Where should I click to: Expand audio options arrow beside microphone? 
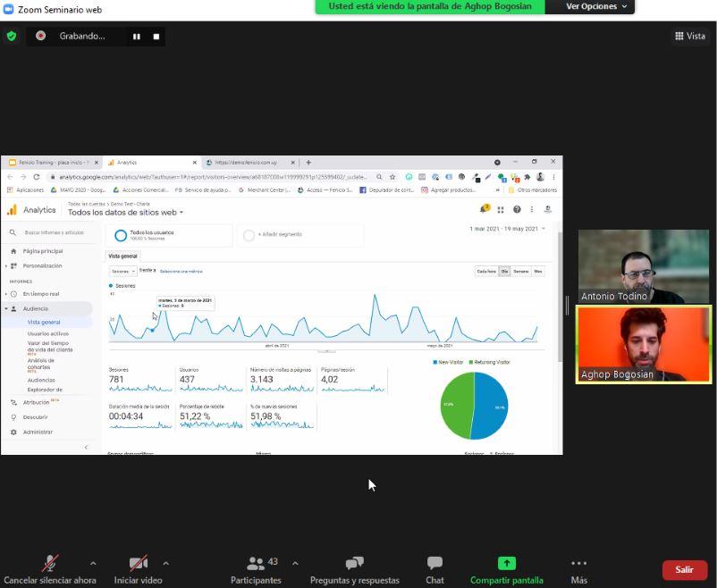point(93,564)
